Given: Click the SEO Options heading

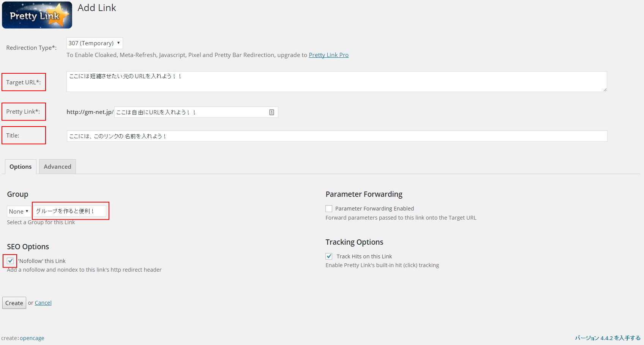Looking at the screenshot, I should (x=28, y=247).
